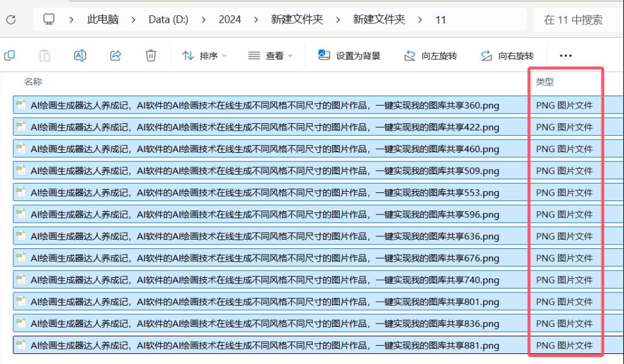
Task: Click the Share icon in toolbar
Action: pos(115,56)
